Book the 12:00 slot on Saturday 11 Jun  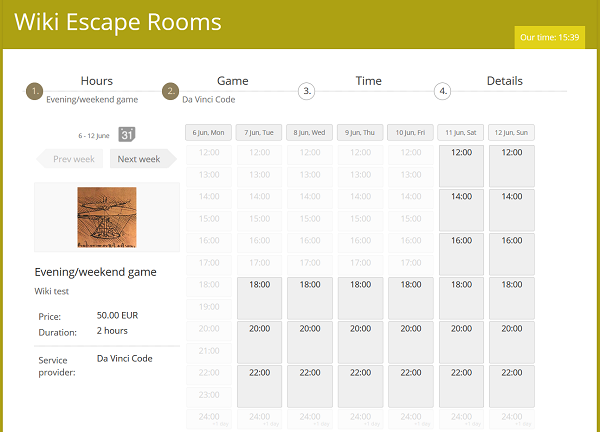click(x=461, y=166)
